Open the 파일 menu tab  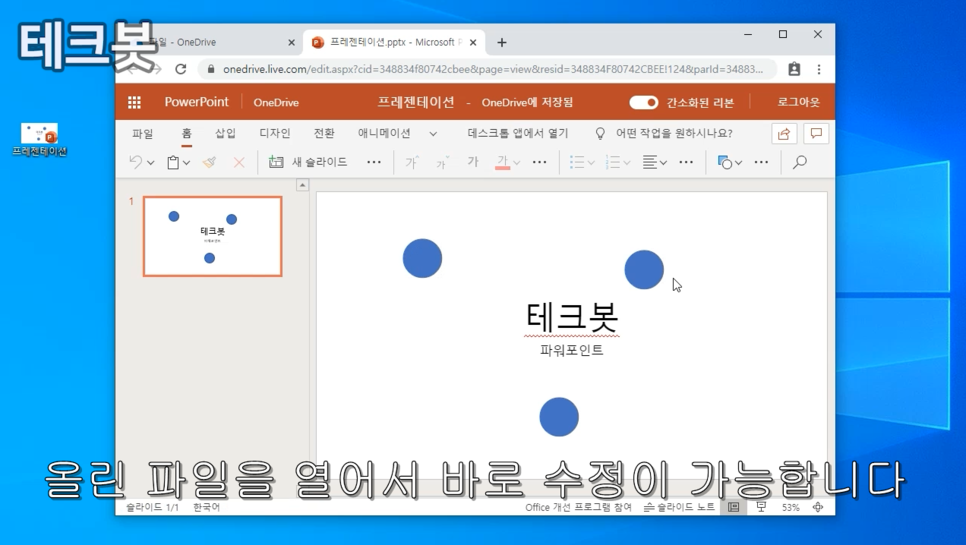tap(143, 134)
